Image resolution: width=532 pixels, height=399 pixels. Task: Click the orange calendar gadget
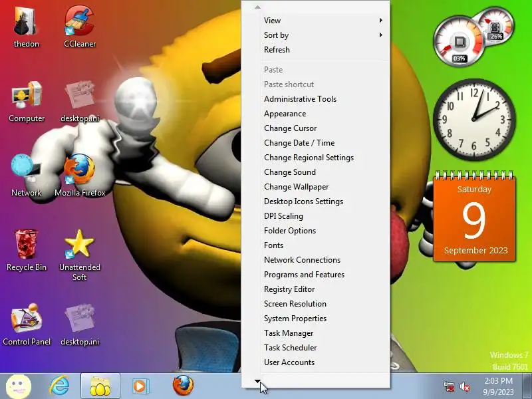tap(475, 217)
